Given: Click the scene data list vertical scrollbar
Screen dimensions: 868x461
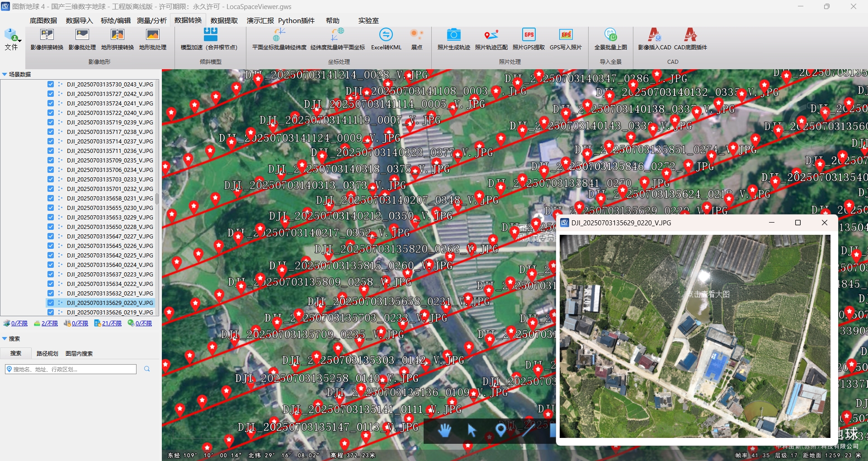Looking at the screenshot, I should coord(157,198).
